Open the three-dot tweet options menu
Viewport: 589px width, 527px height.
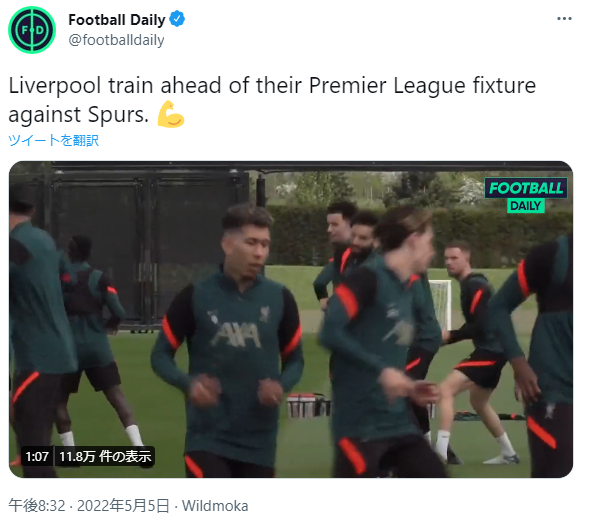(x=564, y=18)
